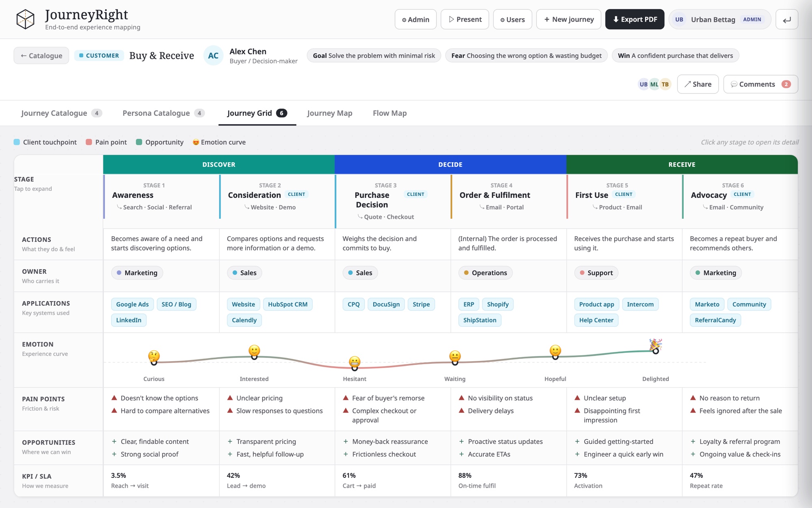Select the Hopeful emoji on emotion curve

555,350
